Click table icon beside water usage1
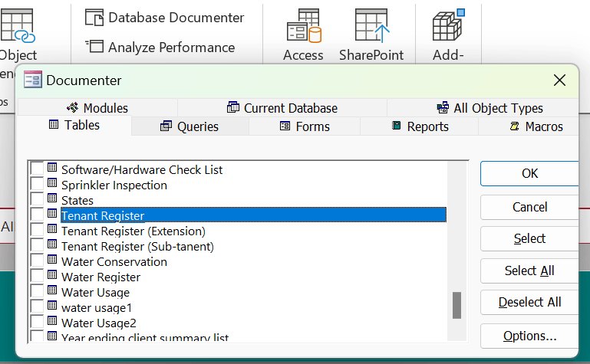 pyautogui.click(x=52, y=306)
